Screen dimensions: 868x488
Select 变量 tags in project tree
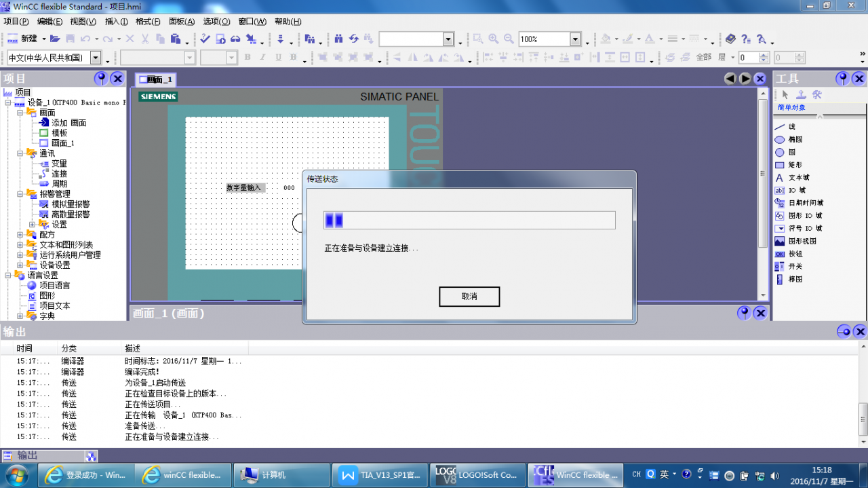click(59, 164)
